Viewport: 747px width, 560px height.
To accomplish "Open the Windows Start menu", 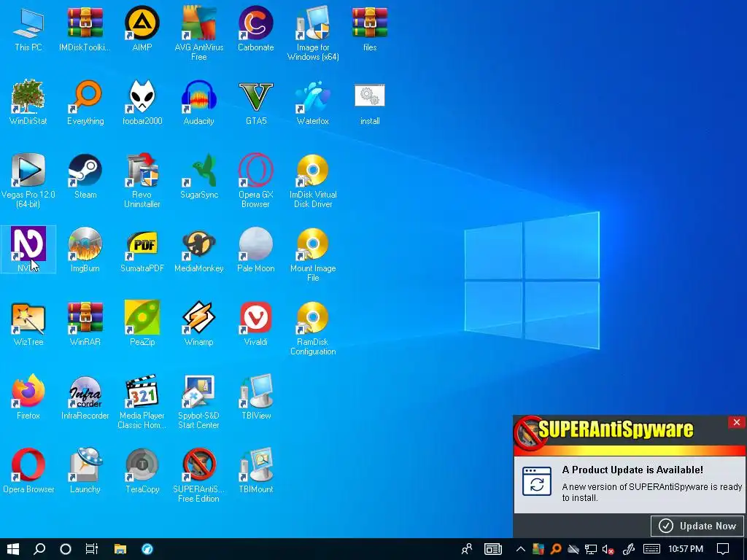I will [x=13, y=549].
